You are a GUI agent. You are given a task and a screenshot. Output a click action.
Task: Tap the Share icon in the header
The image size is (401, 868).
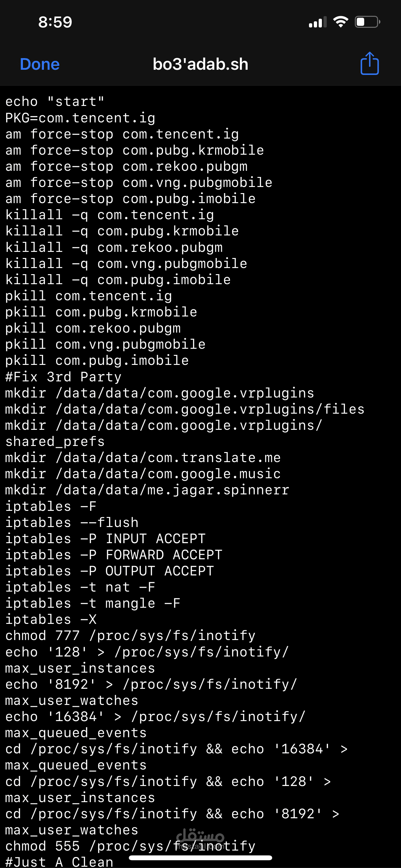coord(370,63)
